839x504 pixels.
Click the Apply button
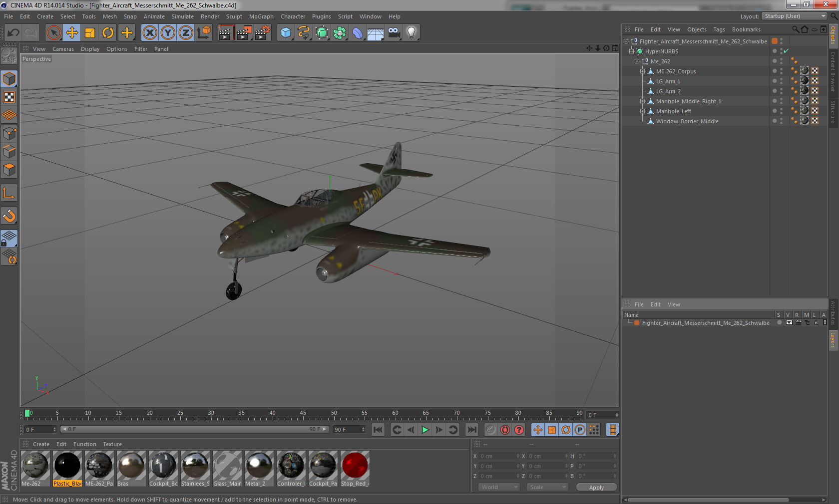click(x=596, y=487)
